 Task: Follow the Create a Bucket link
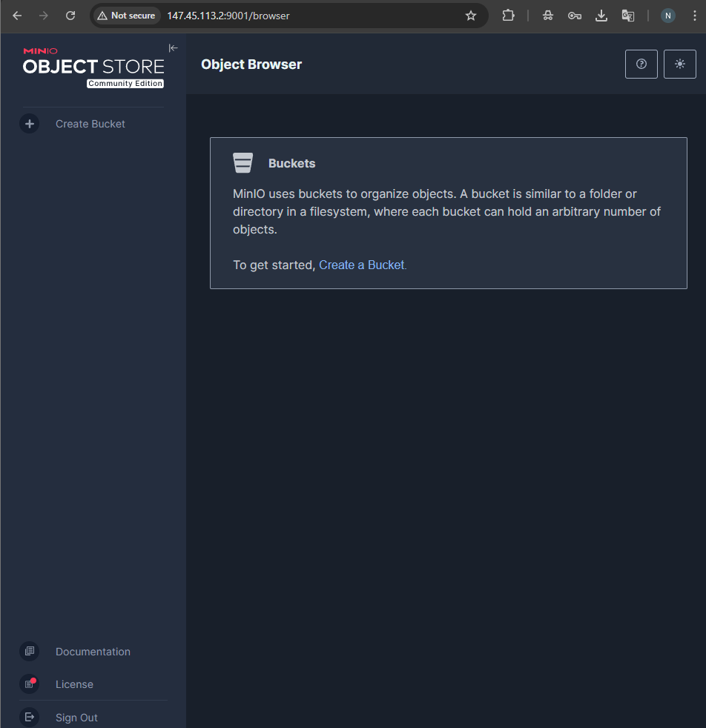pos(361,265)
